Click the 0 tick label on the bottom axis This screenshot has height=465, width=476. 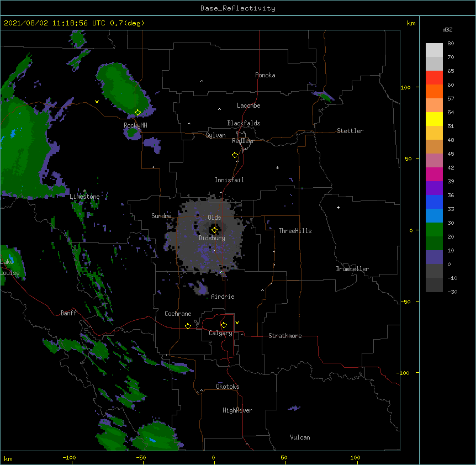(213, 457)
